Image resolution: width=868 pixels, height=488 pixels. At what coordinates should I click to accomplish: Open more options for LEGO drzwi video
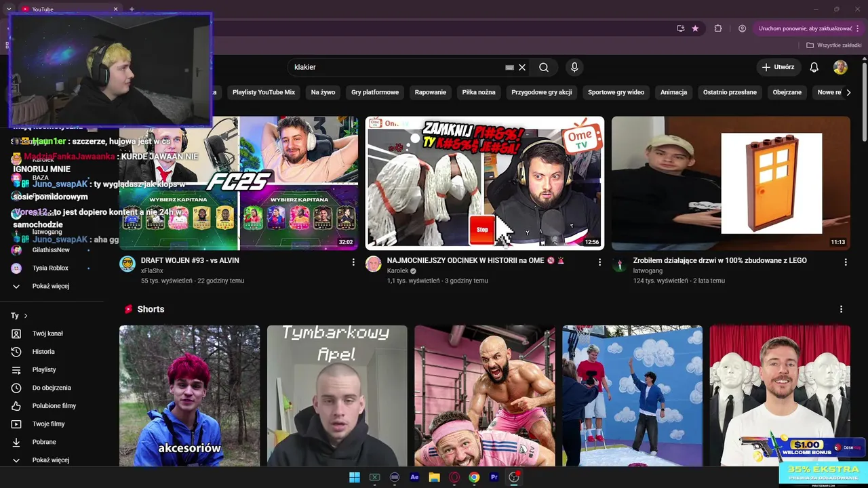point(846,262)
